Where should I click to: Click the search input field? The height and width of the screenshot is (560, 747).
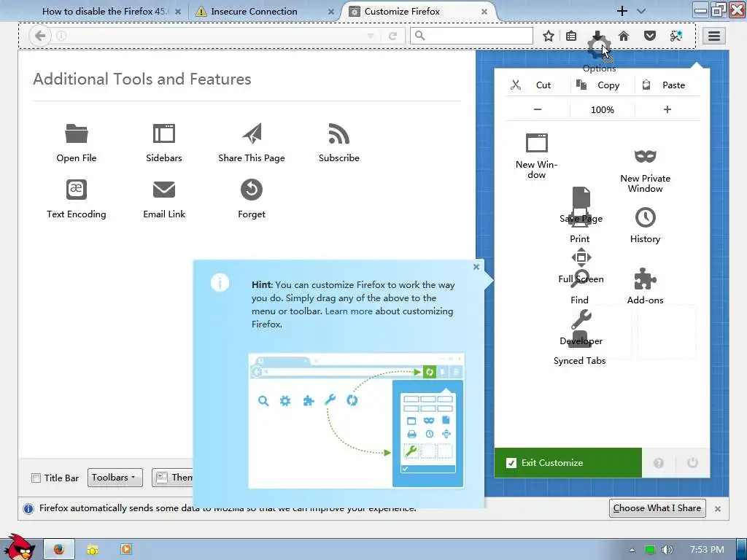tap(472, 36)
